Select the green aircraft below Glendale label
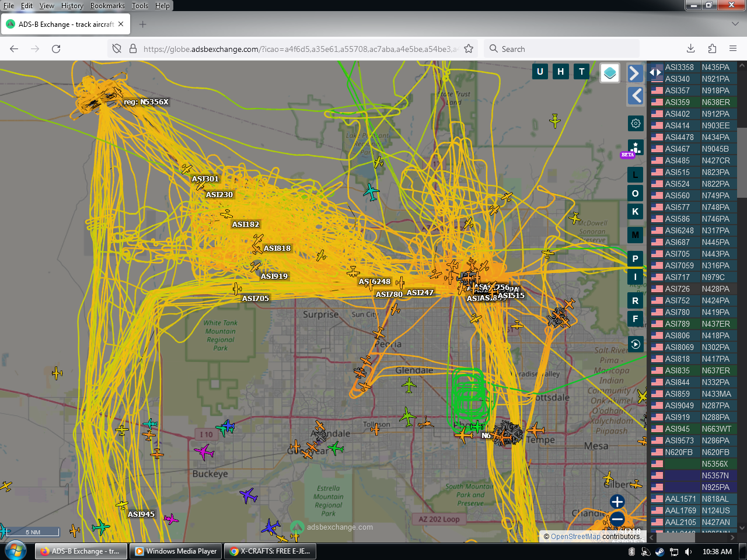Screen dimensions: 747x560 point(409,385)
